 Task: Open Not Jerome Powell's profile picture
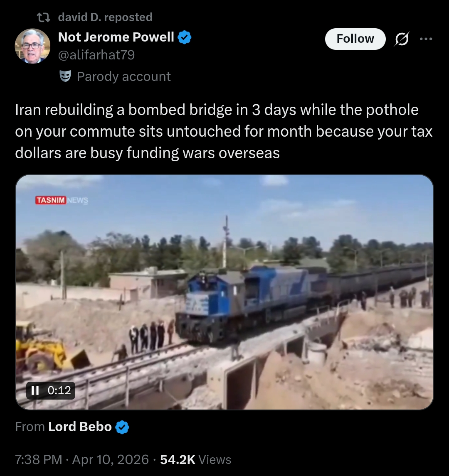pyautogui.click(x=32, y=46)
